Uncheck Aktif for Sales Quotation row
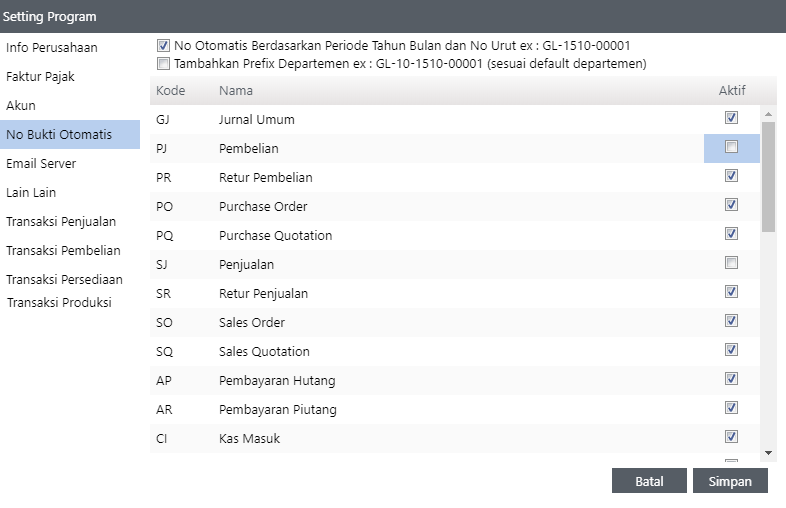This screenshot has width=786, height=508. tap(731, 350)
